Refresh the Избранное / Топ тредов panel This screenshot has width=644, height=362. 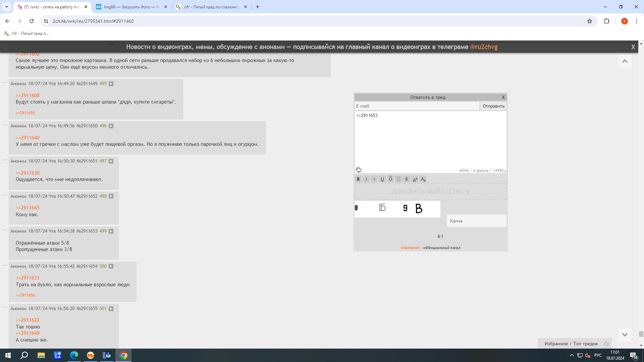606,344
